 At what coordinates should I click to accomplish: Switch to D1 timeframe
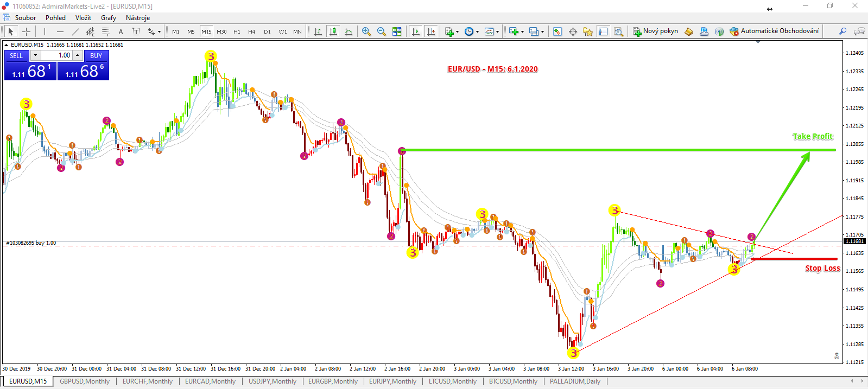[x=267, y=31]
